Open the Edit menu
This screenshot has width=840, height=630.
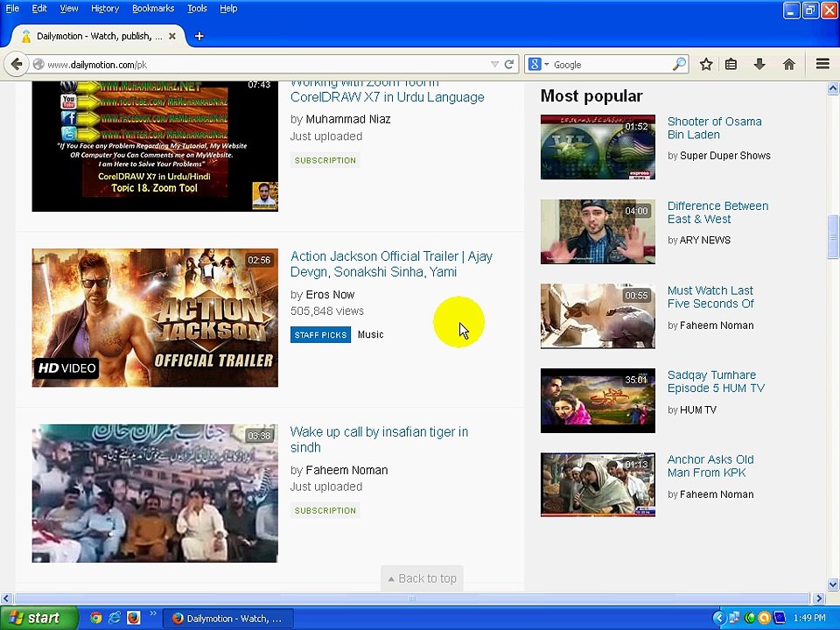(39, 9)
